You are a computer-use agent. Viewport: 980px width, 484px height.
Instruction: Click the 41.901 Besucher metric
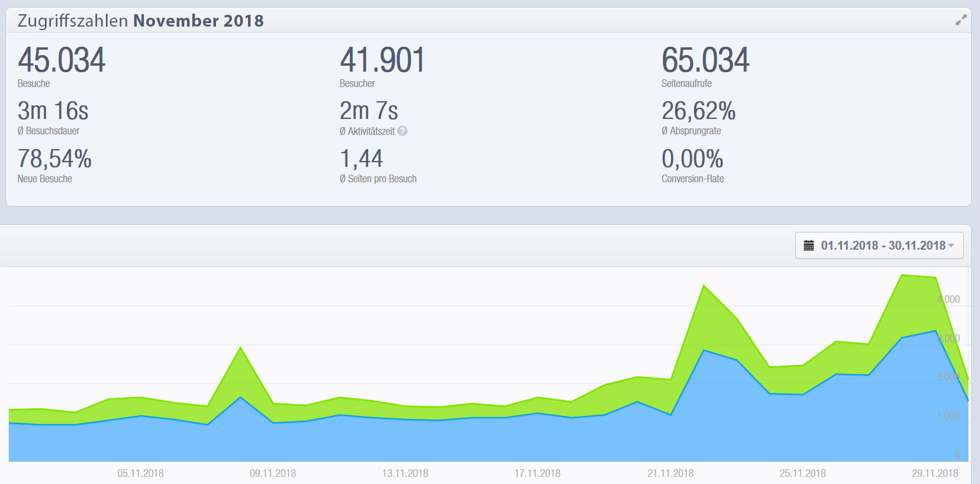pyautogui.click(x=382, y=60)
